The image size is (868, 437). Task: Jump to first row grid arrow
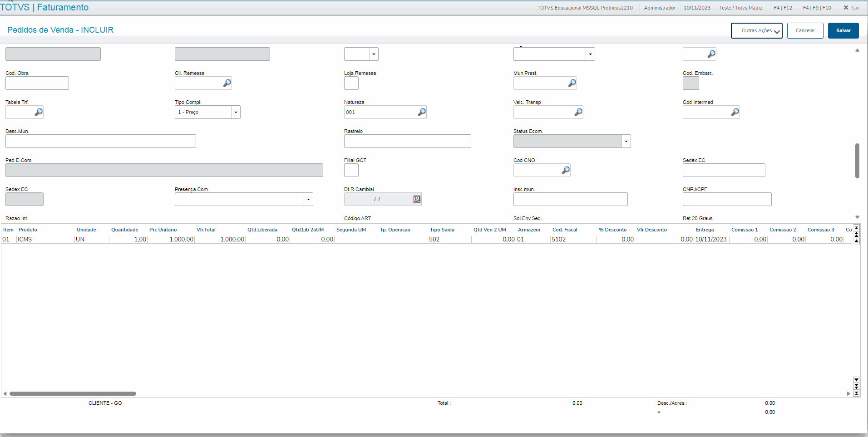pos(856,228)
